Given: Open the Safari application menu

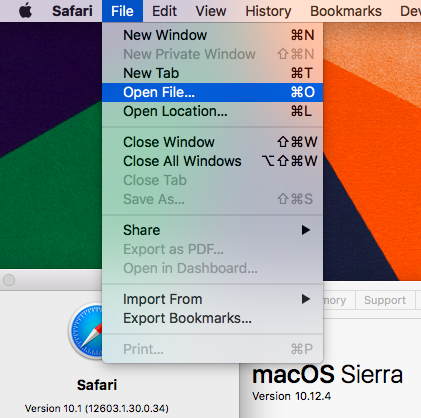Looking at the screenshot, I should point(72,11).
